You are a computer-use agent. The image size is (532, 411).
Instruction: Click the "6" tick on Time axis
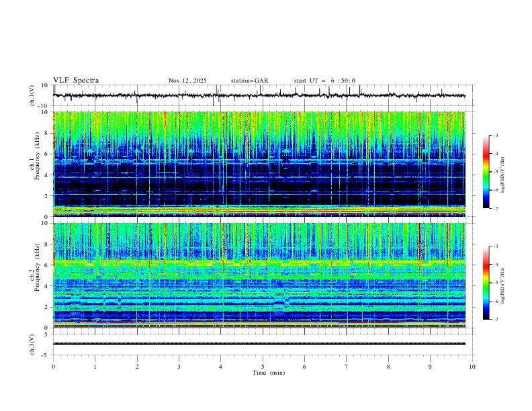[x=305, y=367]
